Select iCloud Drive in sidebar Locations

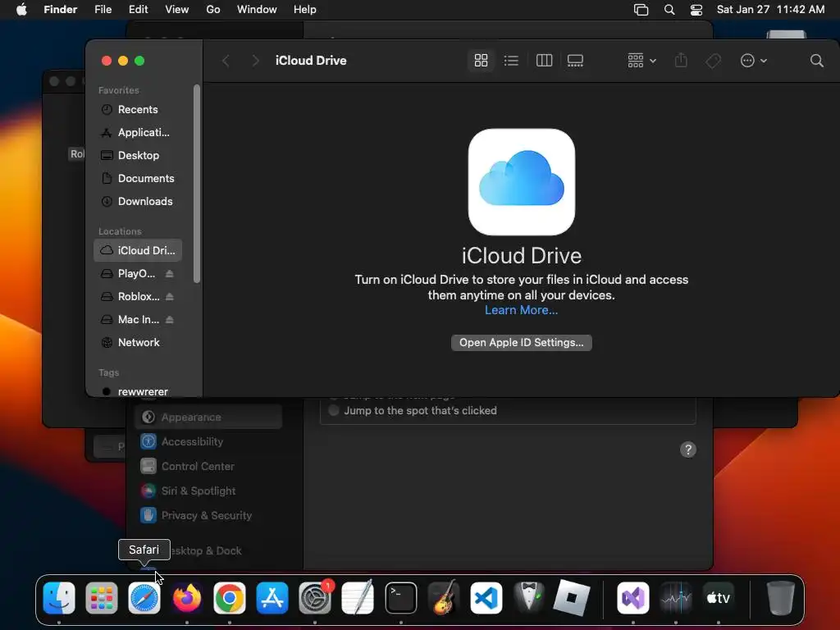(x=138, y=250)
